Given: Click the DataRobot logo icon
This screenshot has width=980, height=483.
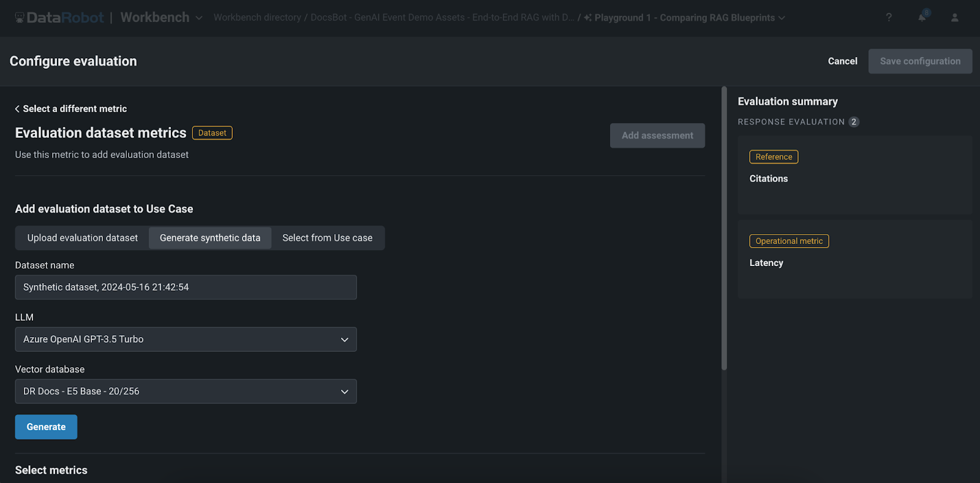Looking at the screenshot, I should pos(20,18).
